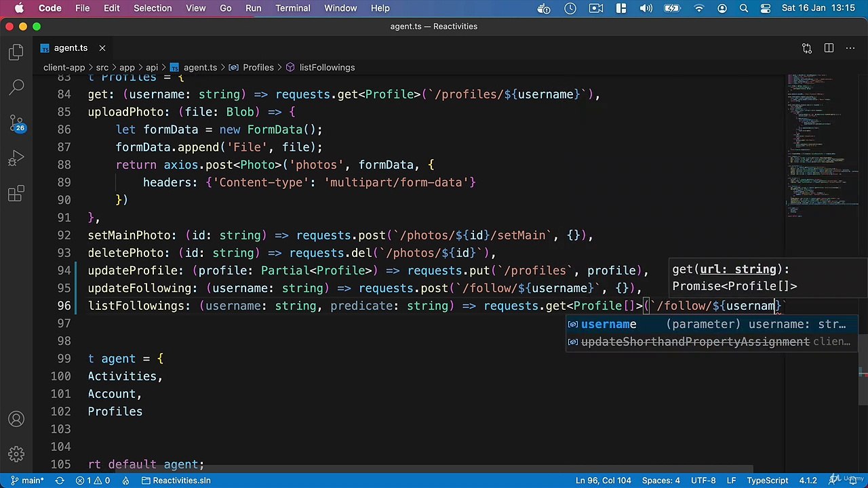
Task: Open the Edit menu
Action: click(x=112, y=8)
